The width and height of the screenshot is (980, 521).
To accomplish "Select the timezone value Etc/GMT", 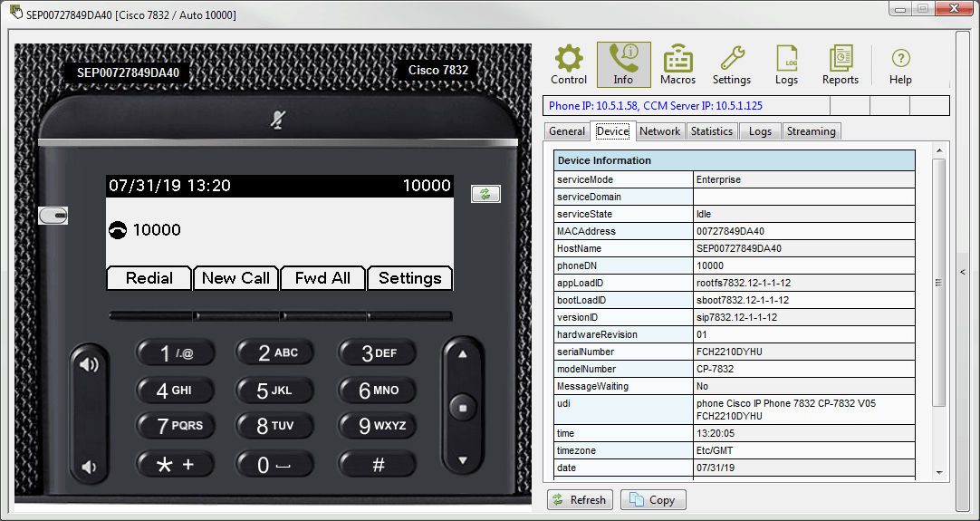I will [803, 450].
